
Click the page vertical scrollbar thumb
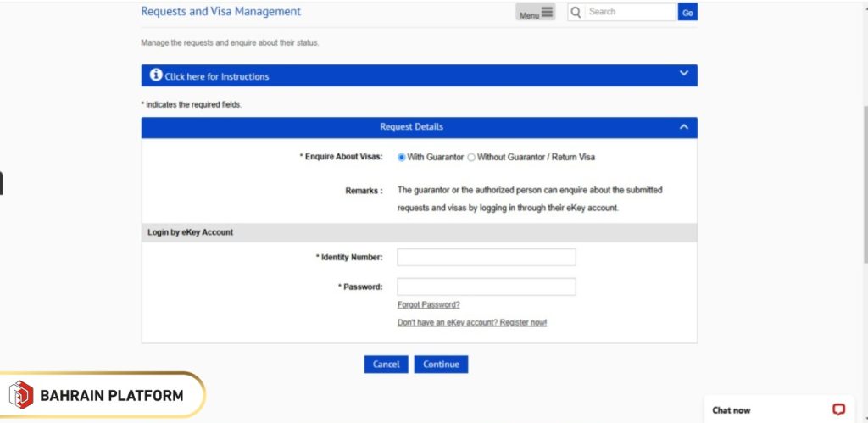click(865, 183)
